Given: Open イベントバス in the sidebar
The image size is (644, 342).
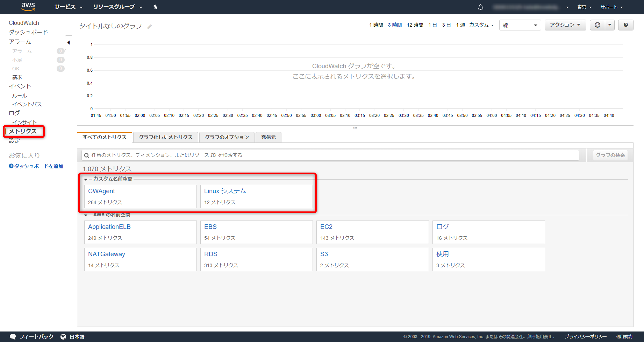Looking at the screenshot, I should pyautogui.click(x=27, y=104).
